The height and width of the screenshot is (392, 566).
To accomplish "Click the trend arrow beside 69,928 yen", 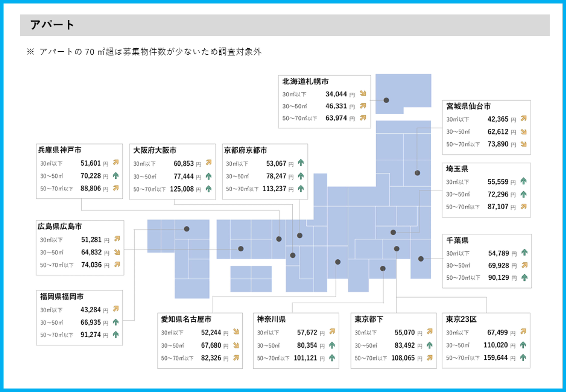I will coord(524,265).
